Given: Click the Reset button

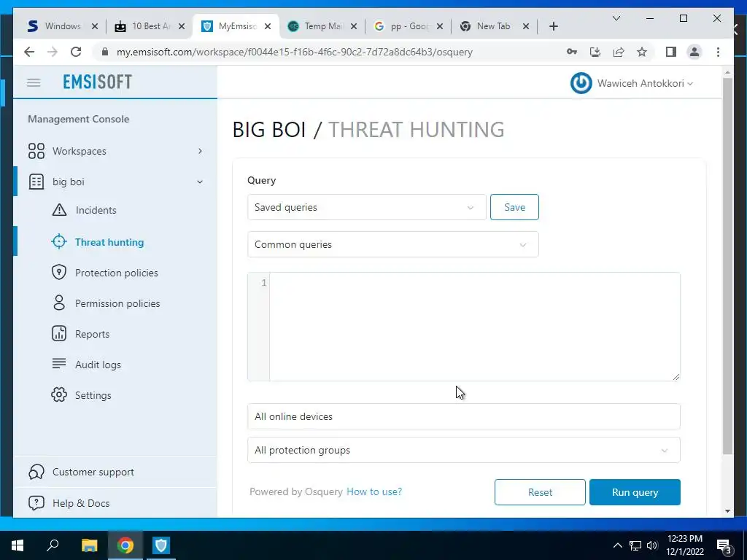Looking at the screenshot, I should click(540, 492).
